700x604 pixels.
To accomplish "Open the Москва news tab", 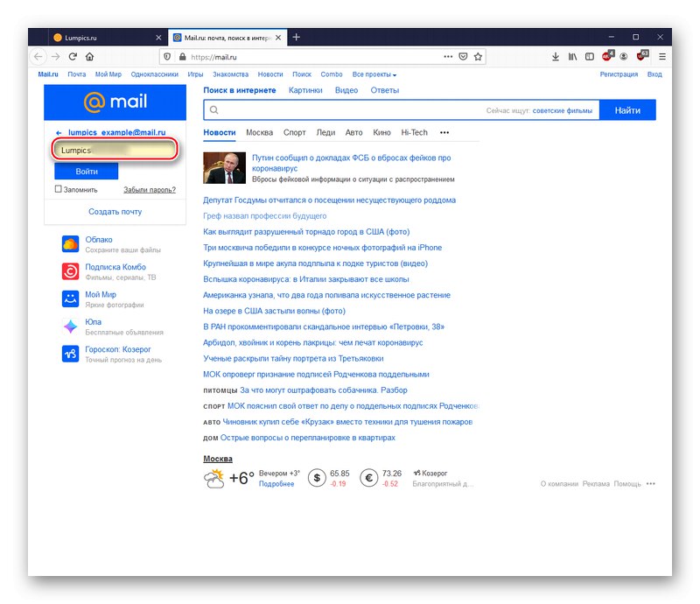I will click(259, 133).
